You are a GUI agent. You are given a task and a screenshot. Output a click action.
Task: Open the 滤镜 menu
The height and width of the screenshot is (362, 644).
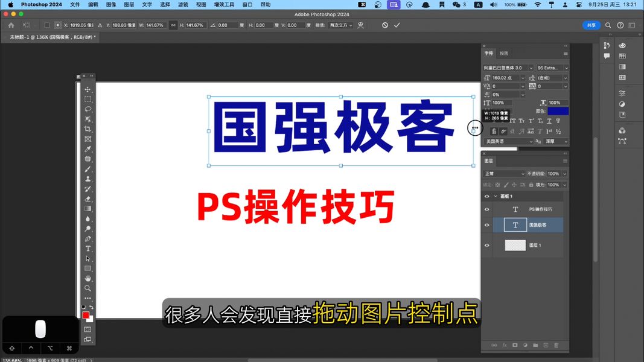click(x=183, y=4)
